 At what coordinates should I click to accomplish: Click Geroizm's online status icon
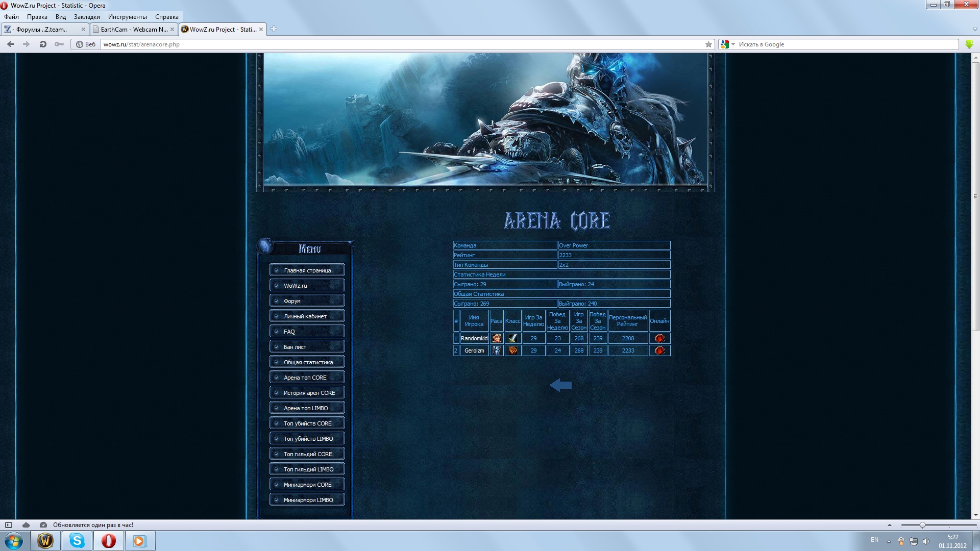(x=659, y=350)
